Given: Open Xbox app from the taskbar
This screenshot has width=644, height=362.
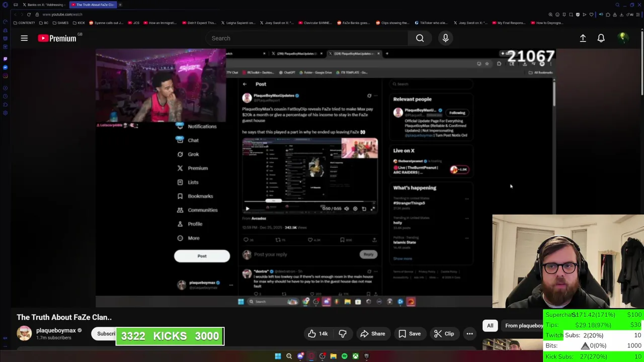Looking at the screenshot, I should click(355, 356).
